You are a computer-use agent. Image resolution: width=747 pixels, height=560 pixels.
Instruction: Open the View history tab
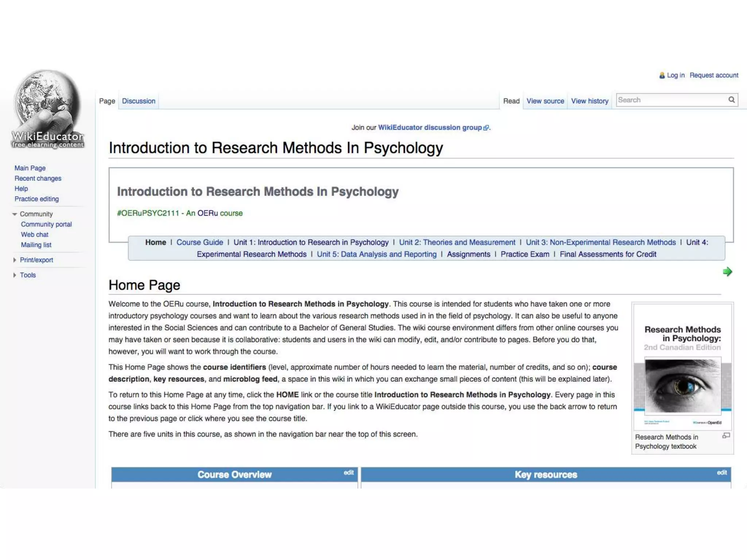(x=589, y=101)
